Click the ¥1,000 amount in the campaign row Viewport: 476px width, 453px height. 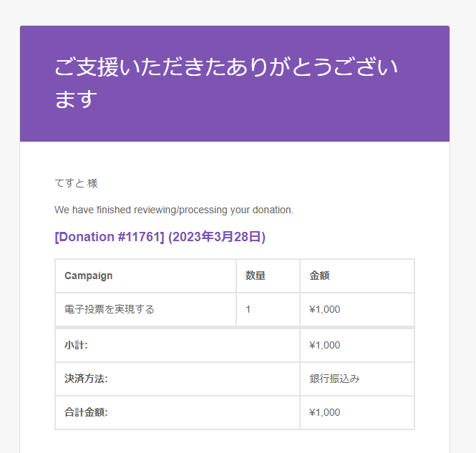point(324,309)
